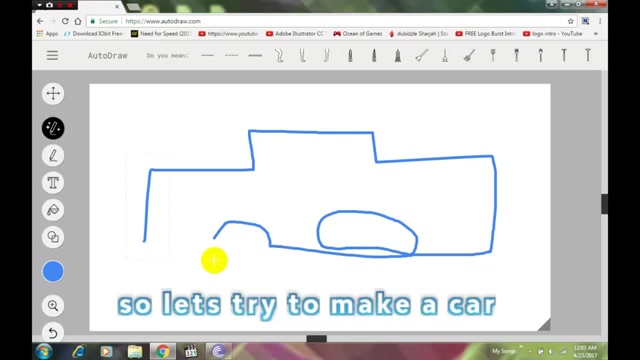640x360 pixels.
Task: Bookmark page with the star icon
Action: tap(571, 21)
